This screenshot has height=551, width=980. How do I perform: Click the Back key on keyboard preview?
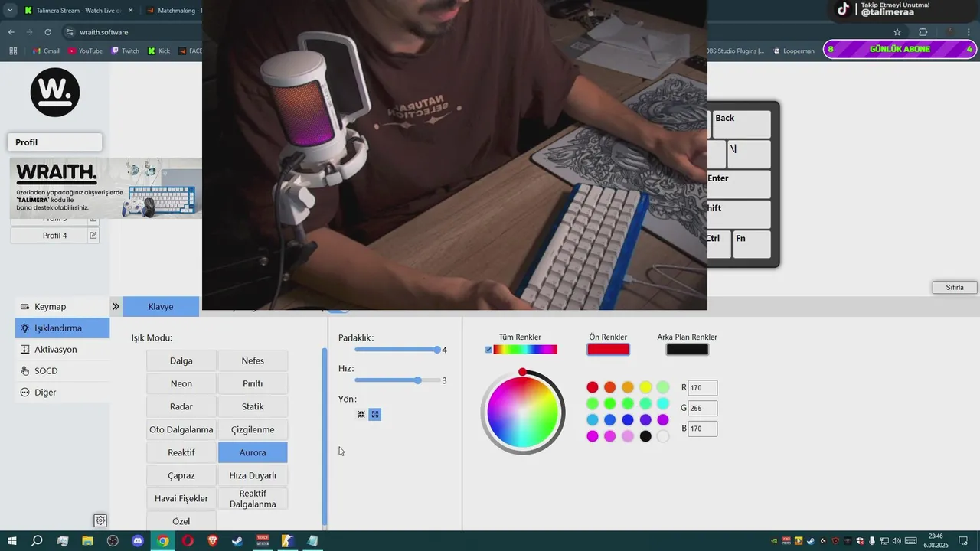click(x=741, y=124)
